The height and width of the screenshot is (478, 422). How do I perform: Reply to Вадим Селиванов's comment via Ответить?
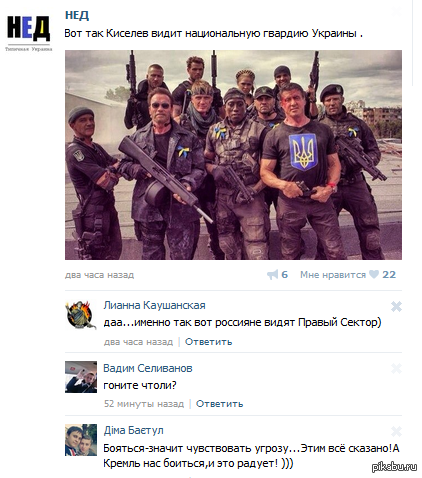[219, 404]
